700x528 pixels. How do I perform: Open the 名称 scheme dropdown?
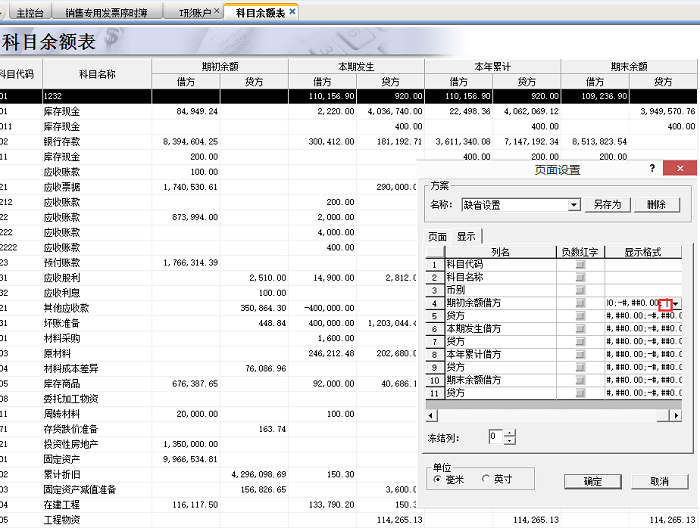pyautogui.click(x=574, y=205)
